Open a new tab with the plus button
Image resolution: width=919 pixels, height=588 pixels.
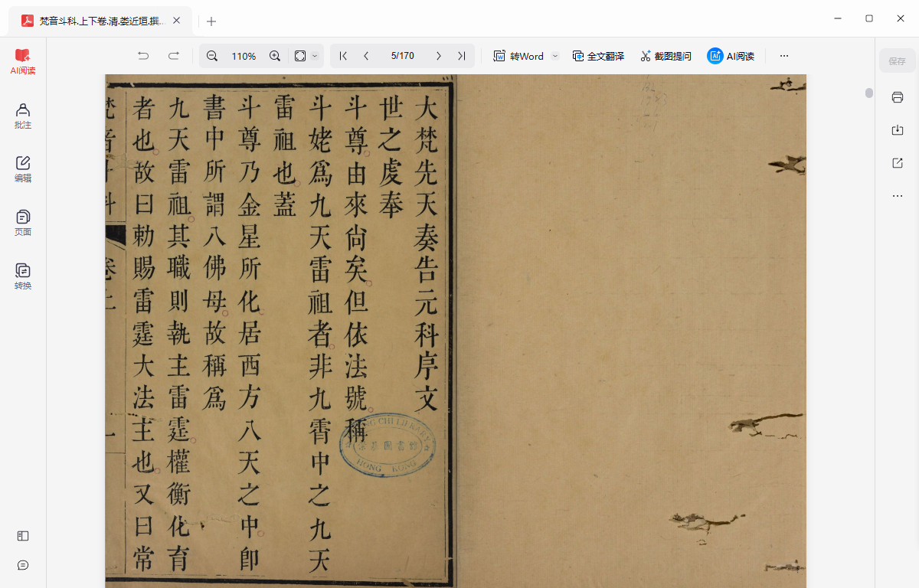click(x=211, y=21)
